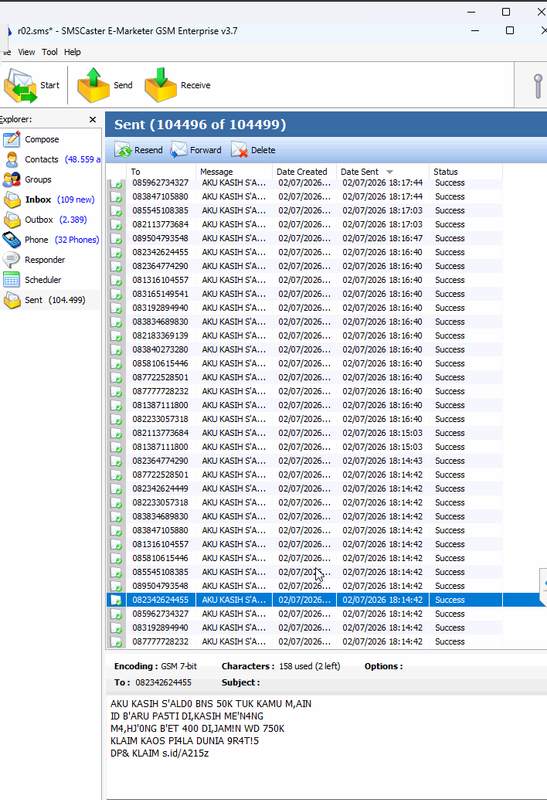Select number 085810615446 sent at 18:16:40
Screen dimensions: 547x800
(x=160, y=363)
